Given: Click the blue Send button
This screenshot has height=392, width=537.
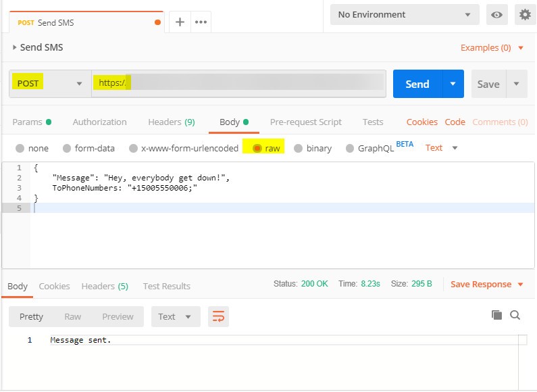Looking at the screenshot, I should (x=417, y=84).
